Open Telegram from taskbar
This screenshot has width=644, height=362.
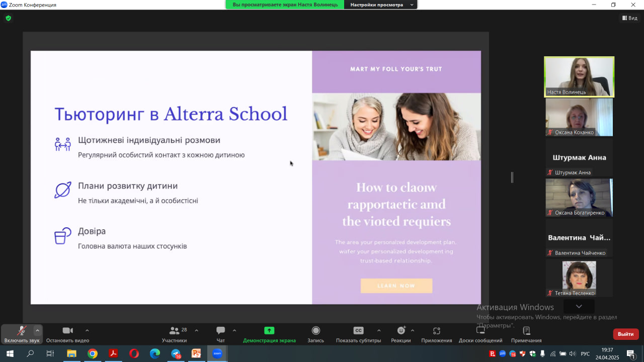176,353
